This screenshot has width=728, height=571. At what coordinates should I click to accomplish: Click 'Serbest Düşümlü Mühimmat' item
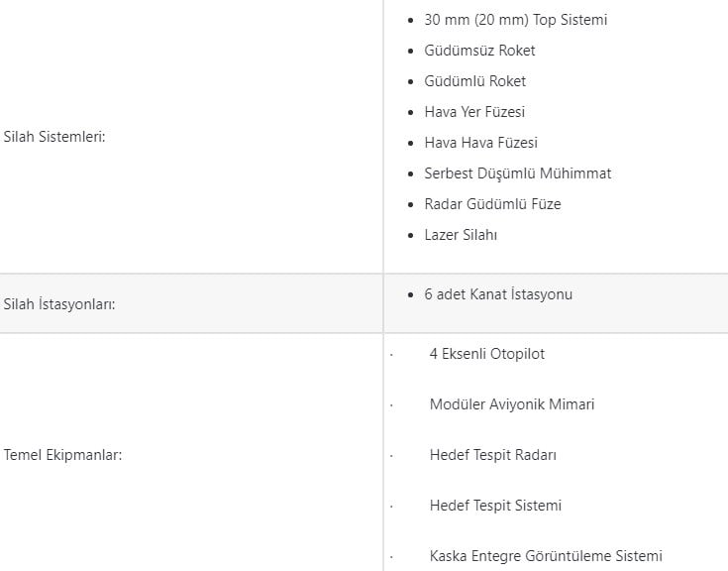click(517, 173)
